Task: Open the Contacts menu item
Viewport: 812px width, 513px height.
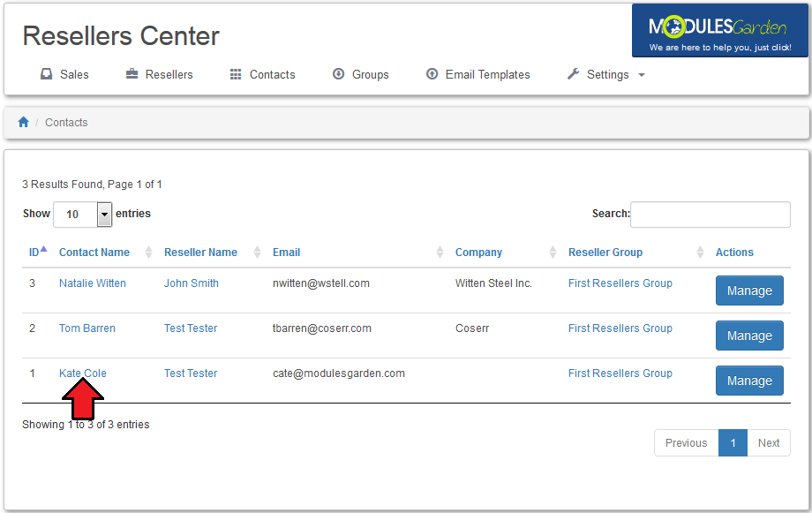Action: click(x=262, y=75)
